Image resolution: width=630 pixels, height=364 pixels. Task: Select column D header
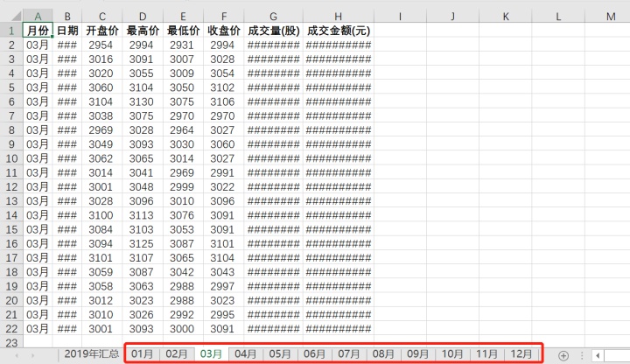click(x=143, y=17)
